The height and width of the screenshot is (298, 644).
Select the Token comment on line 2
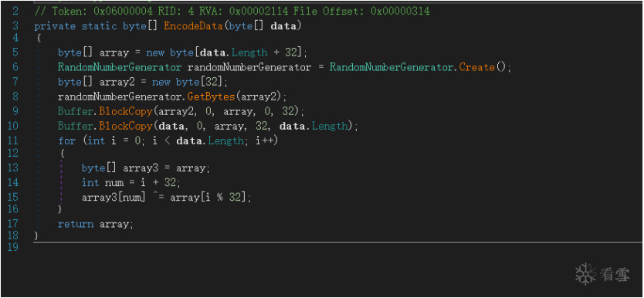point(232,11)
